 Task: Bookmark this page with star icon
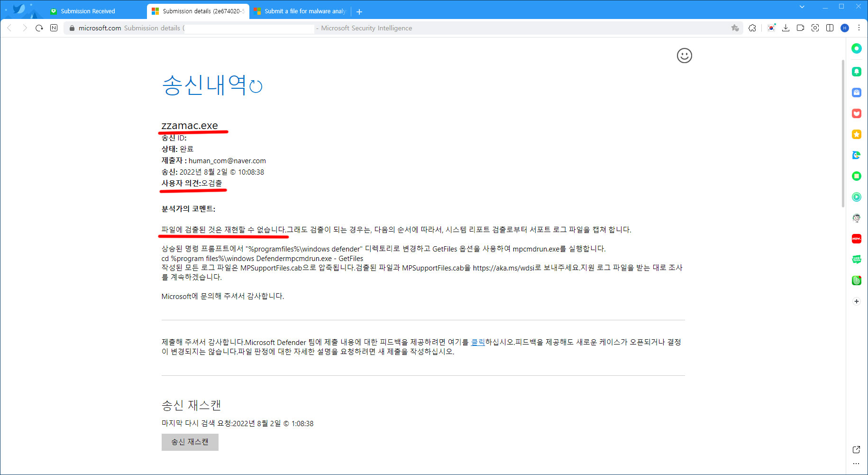[735, 28]
